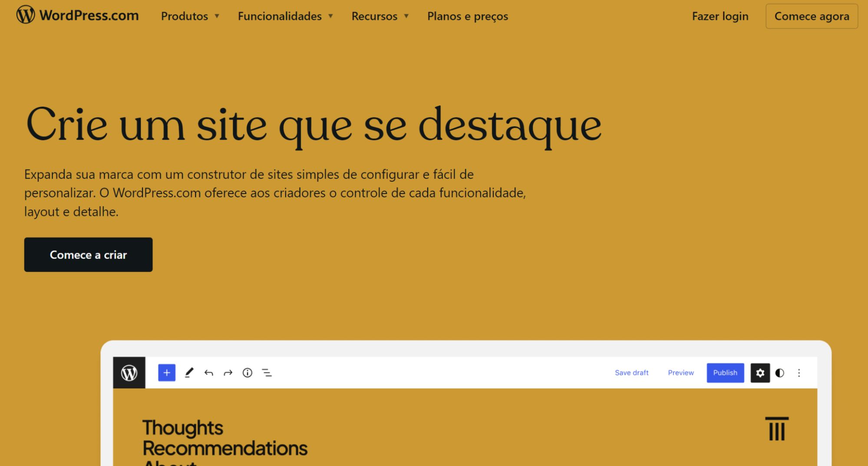The height and width of the screenshot is (466, 868).
Task: Toggle the dark mode contrast icon
Action: pyautogui.click(x=779, y=373)
